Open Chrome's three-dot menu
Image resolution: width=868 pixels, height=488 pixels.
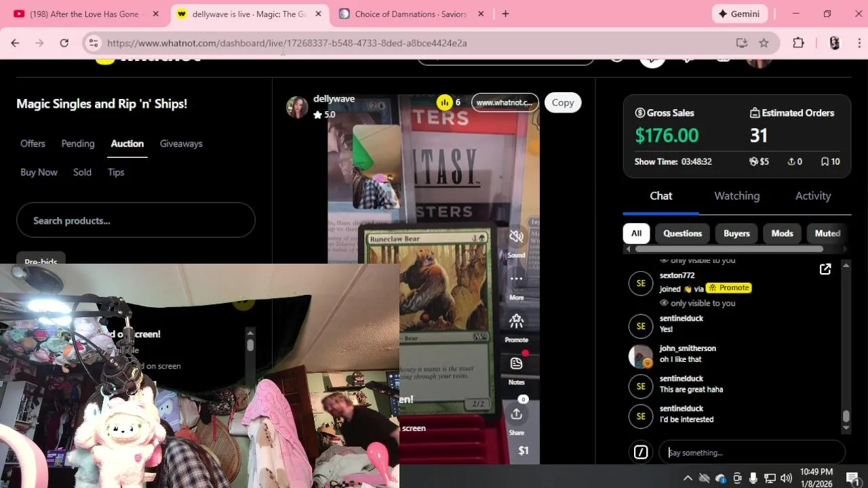(x=859, y=43)
